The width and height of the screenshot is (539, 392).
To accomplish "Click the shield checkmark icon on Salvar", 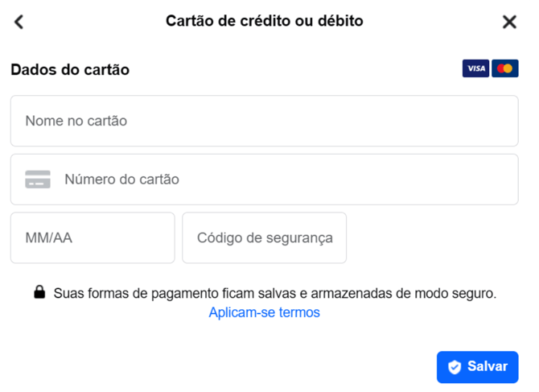I will [455, 367].
